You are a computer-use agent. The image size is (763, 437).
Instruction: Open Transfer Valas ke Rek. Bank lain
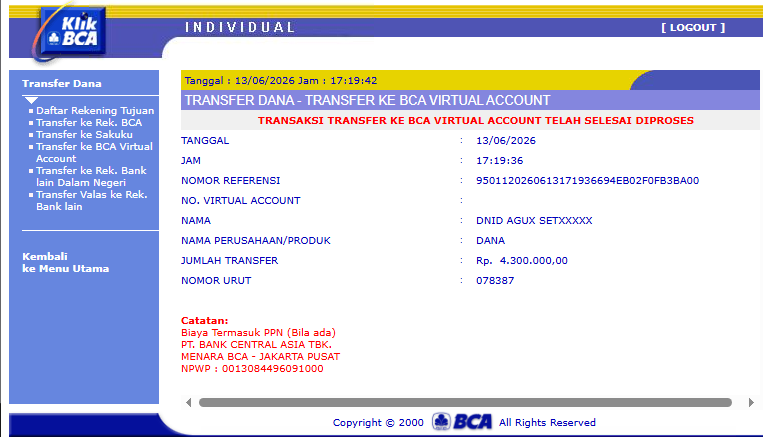91,200
